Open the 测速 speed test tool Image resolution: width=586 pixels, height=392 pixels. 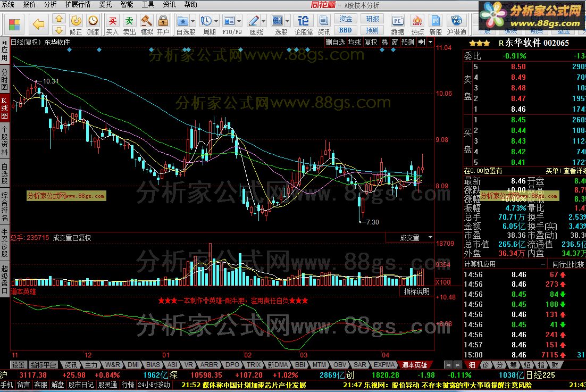point(93,24)
